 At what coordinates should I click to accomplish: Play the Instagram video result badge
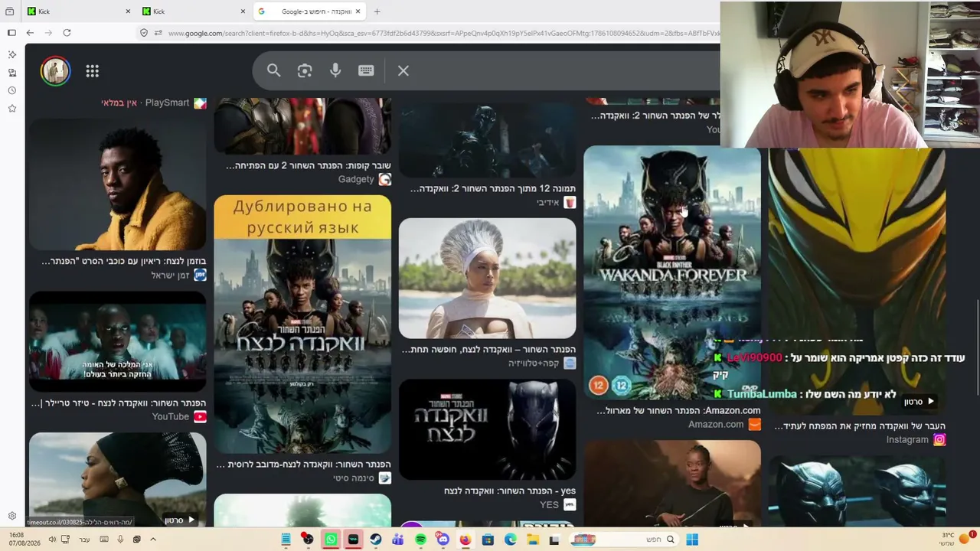[x=920, y=402]
